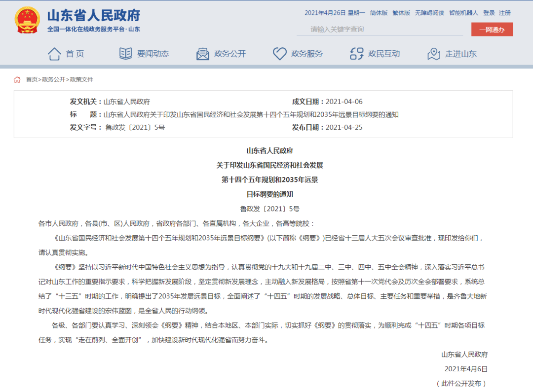Click the interaction icon for 政民互动

[x=357, y=54]
